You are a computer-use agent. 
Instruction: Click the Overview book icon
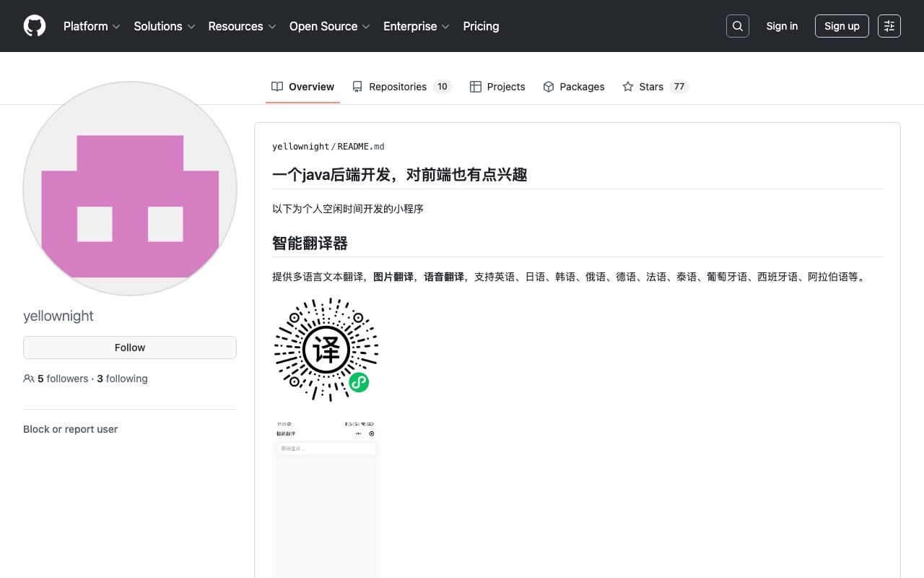click(277, 87)
